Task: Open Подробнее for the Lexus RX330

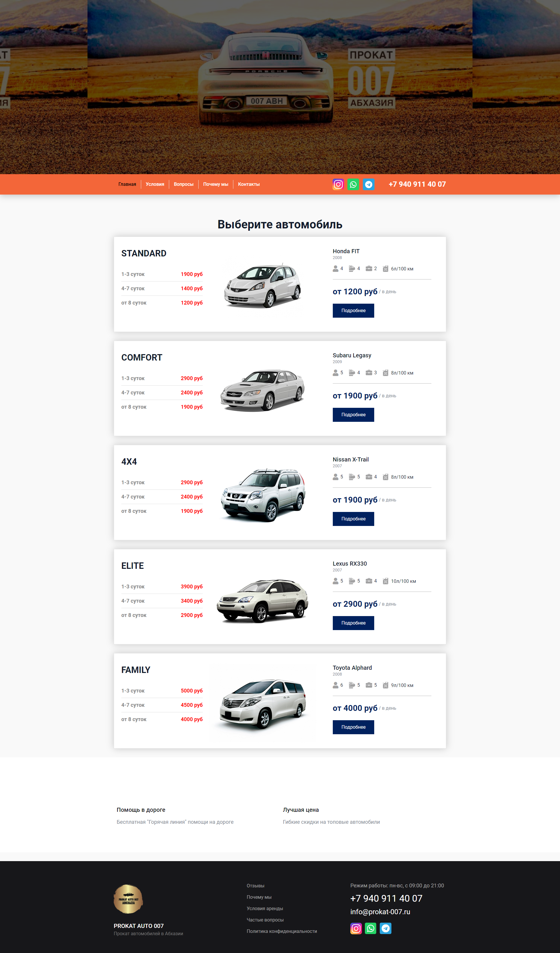Action: 353,623
